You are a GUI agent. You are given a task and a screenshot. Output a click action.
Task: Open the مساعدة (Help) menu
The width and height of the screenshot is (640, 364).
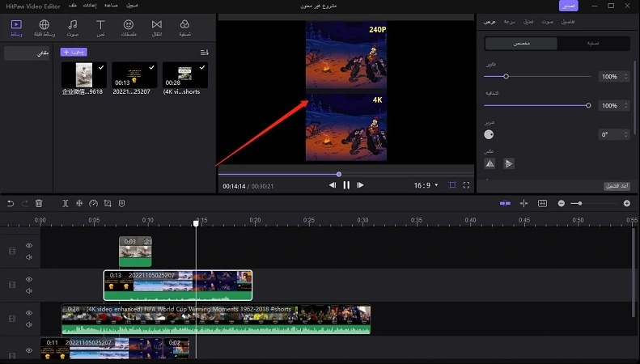[111, 6]
